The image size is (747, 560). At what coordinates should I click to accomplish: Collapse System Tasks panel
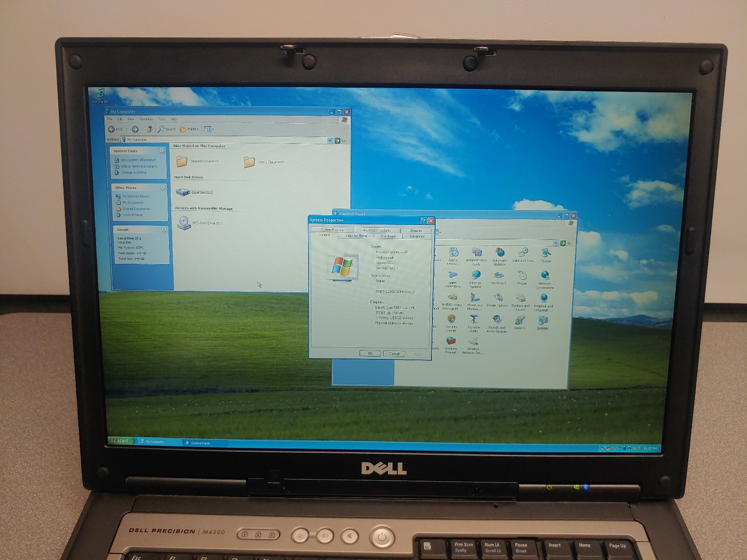click(162, 150)
